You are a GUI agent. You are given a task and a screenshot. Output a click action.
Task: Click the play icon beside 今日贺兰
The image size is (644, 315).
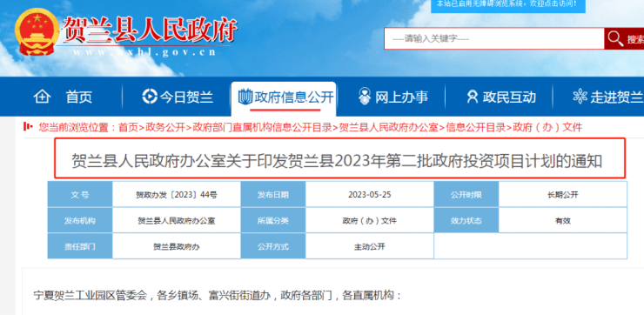coord(150,97)
